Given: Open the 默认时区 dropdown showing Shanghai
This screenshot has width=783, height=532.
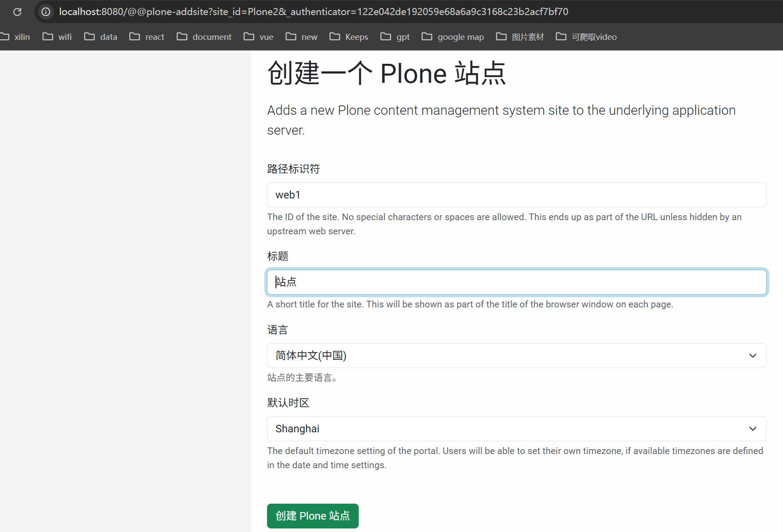Looking at the screenshot, I should click(x=516, y=429).
